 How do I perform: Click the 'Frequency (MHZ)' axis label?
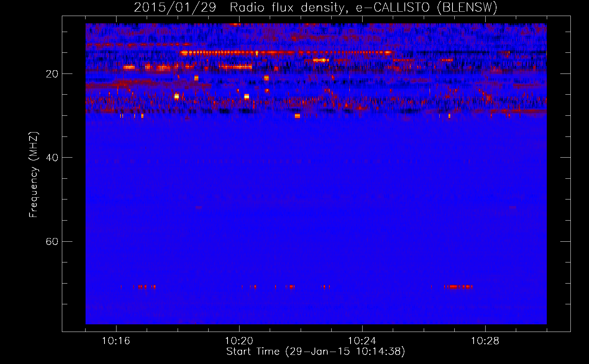tap(33, 175)
